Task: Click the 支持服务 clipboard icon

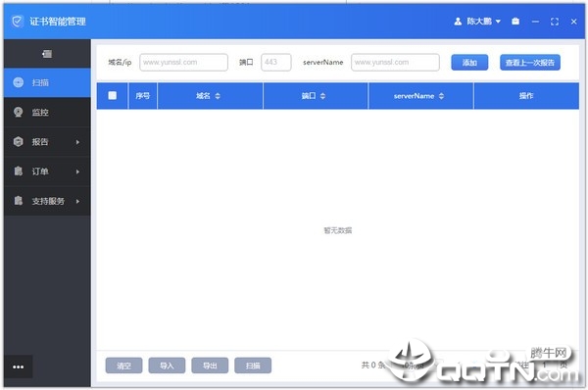Action: pos(18,201)
